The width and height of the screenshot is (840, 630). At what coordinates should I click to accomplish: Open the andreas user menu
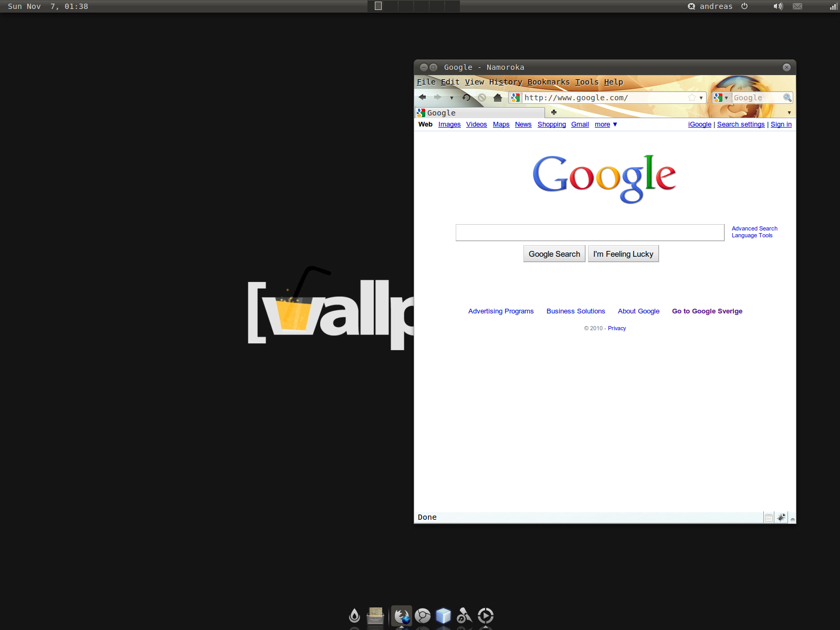[716, 6]
